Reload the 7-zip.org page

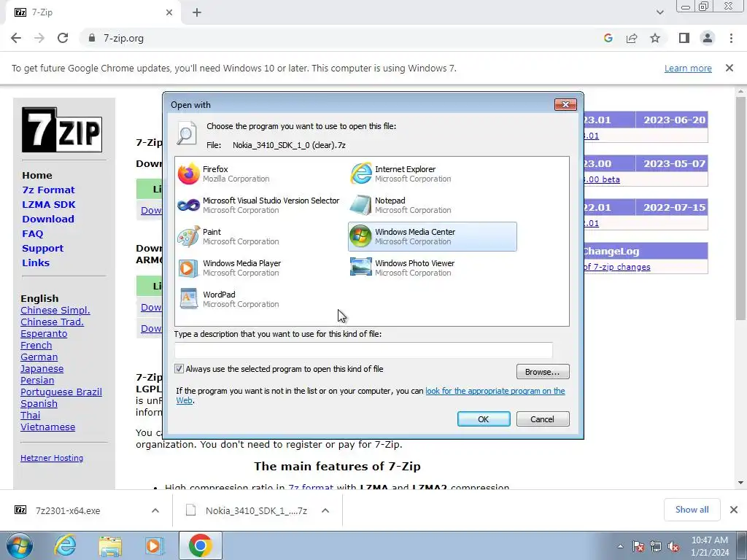63,38
